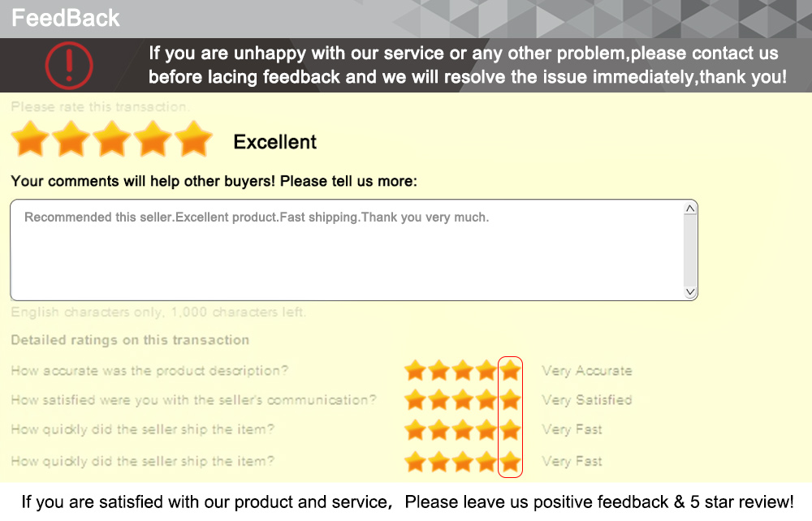Rate seller's communication three stars

[463, 400]
